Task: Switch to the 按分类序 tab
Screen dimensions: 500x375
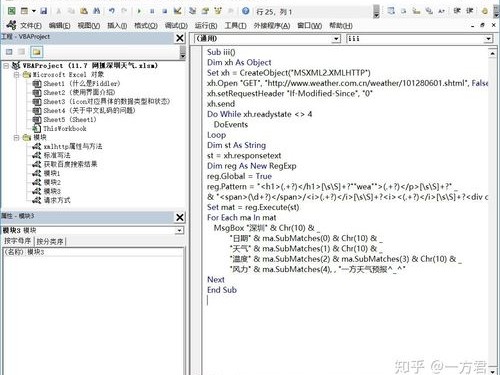Action: [x=50, y=241]
